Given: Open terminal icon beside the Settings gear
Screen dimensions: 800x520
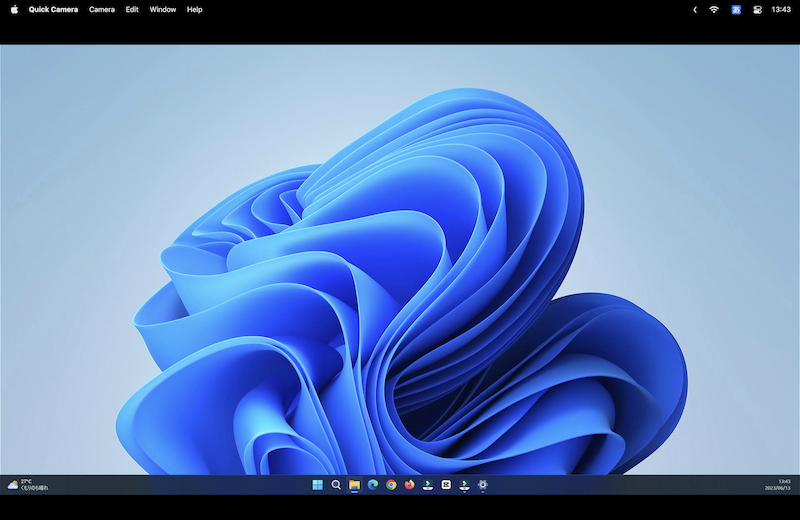Looking at the screenshot, I should tap(464, 484).
